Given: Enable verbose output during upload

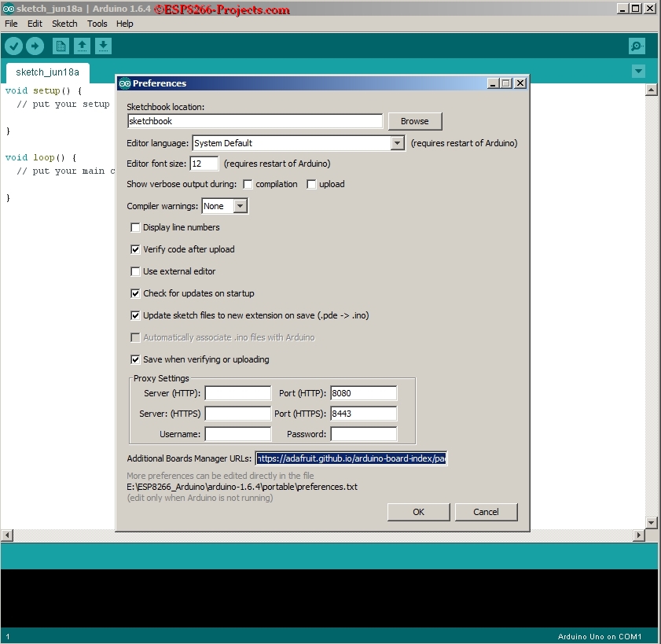Looking at the screenshot, I should click(311, 184).
